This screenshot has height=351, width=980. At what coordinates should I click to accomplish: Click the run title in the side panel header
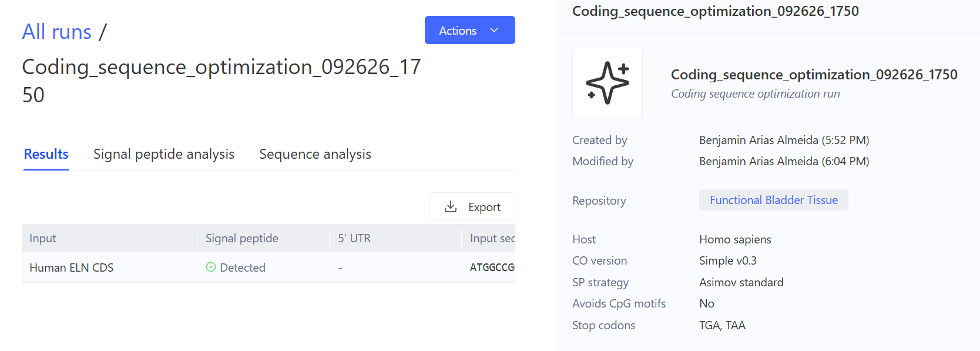pos(716,11)
